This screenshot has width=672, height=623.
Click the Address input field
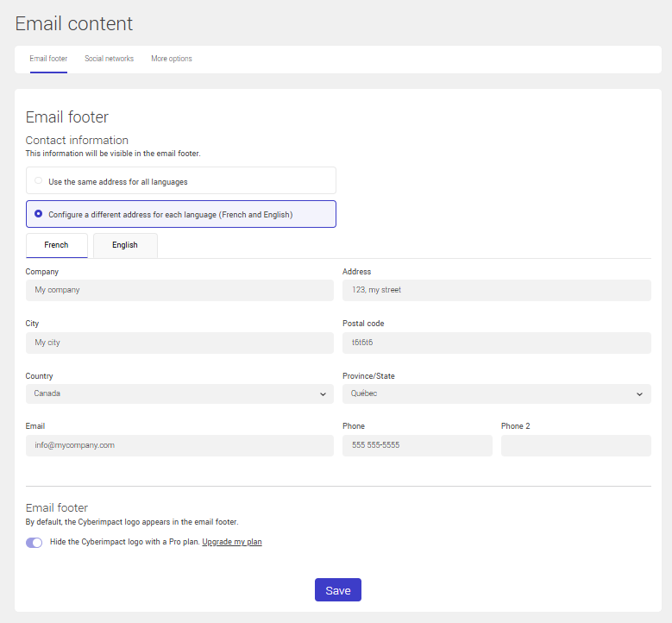point(497,290)
